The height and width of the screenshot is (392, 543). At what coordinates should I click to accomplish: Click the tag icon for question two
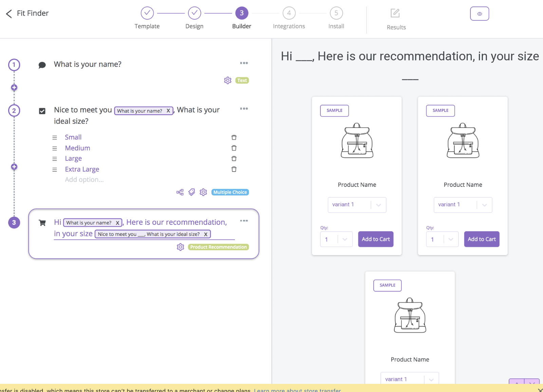click(x=192, y=192)
